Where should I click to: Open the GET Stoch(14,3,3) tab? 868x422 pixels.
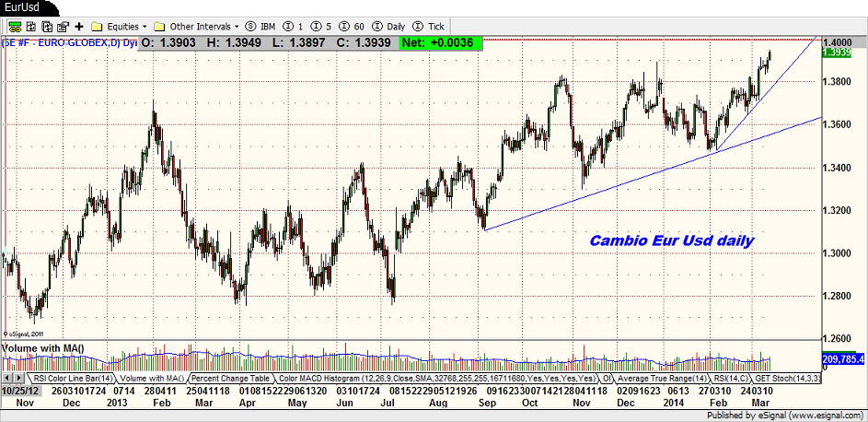click(x=787, y=379)
